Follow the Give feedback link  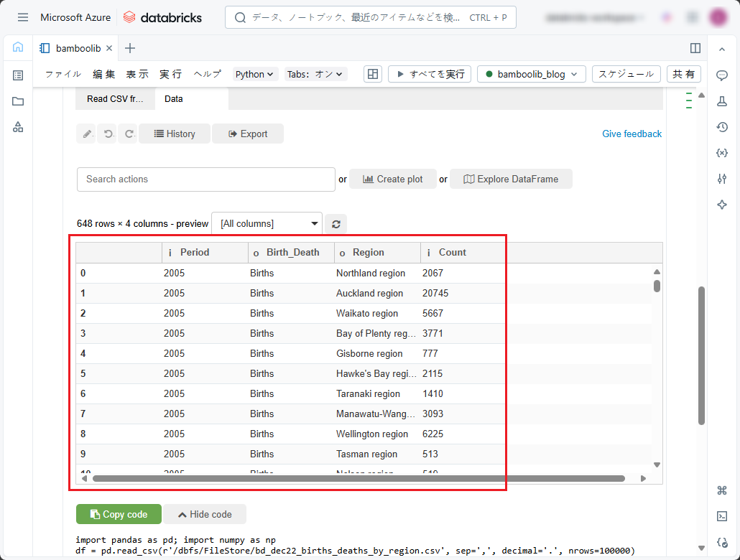(632, 134)
